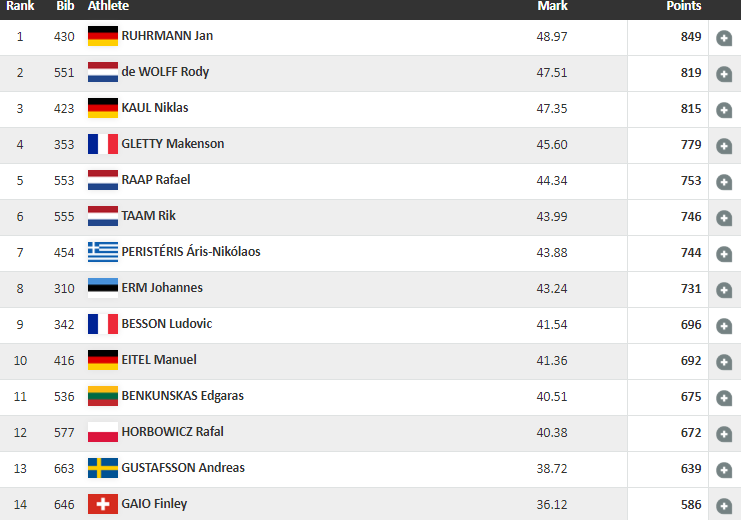
Task: Click Germany flag next to RUHRMANN Jan
Action: [x=103, y=36]
